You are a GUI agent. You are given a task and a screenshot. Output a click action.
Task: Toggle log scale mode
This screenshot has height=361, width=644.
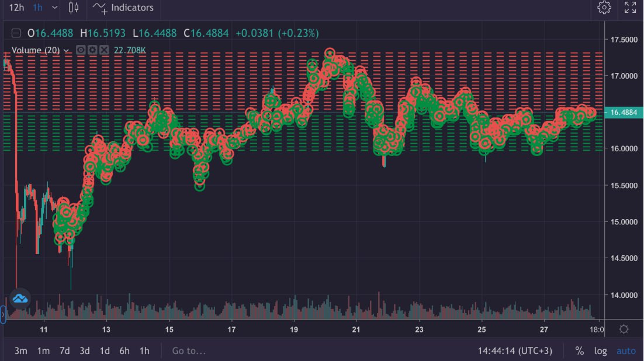pyautogui.click(x=601, y=350)
